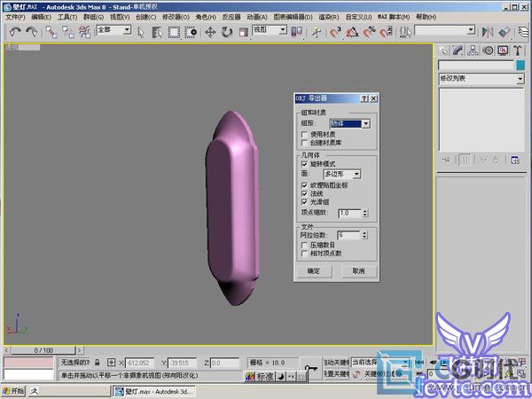
Task: Open the 组按 dropdown showing 物体
Action: (x=350, y=124)
